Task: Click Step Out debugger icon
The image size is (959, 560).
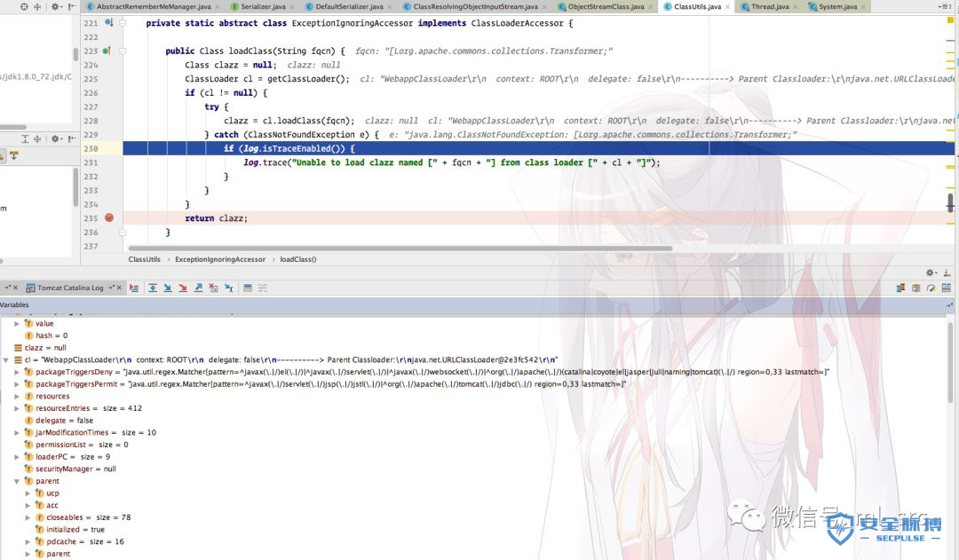Action: [x=198, y=288]
